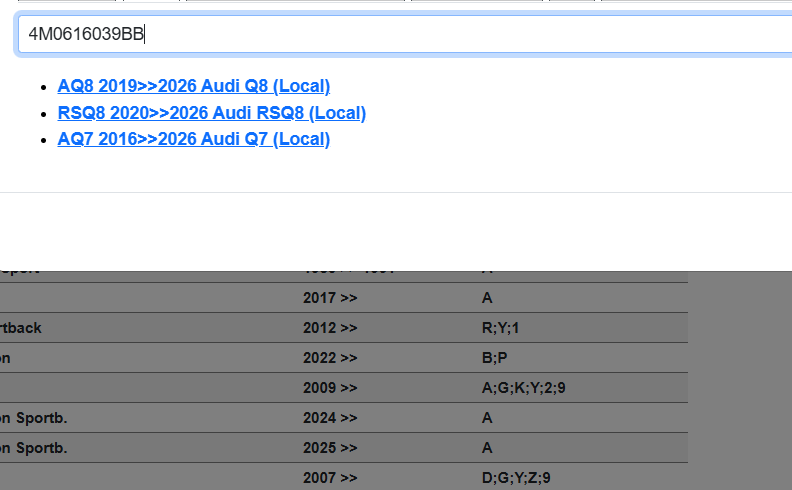Select the 2022 >> year cell
Viewport: 792px width, 490px height.
pyautogui.click(x=329, y=358)
